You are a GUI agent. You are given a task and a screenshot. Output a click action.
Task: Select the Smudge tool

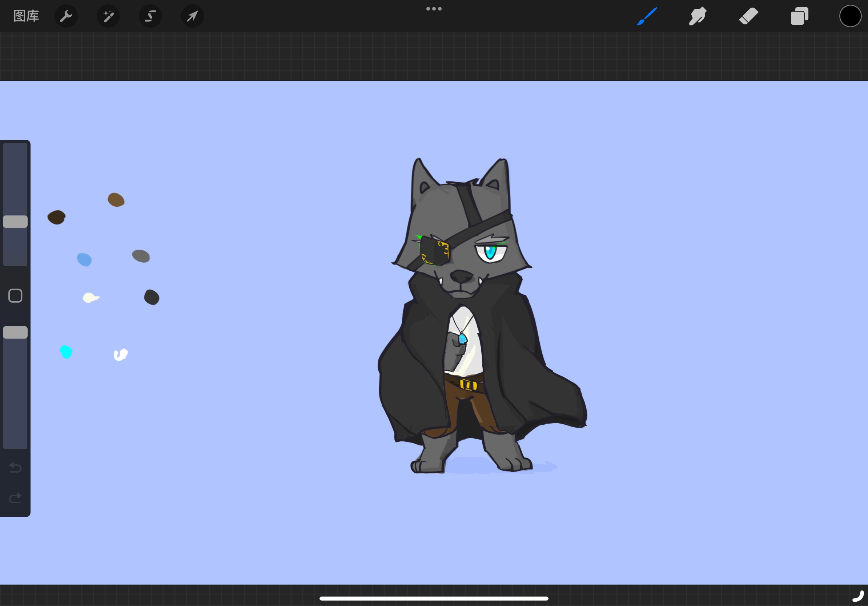coord(698,16)
